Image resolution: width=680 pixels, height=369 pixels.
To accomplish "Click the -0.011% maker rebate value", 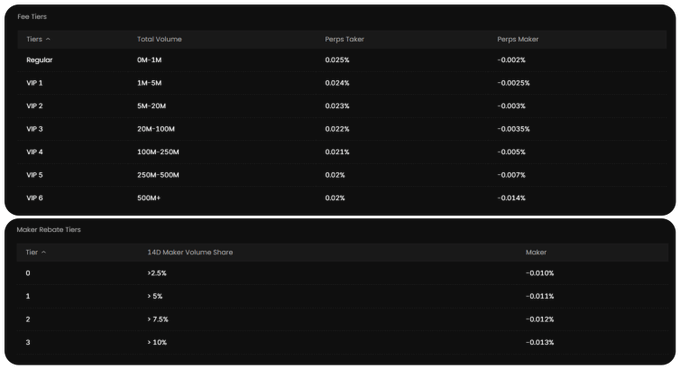I will click(x=540, y=297).
